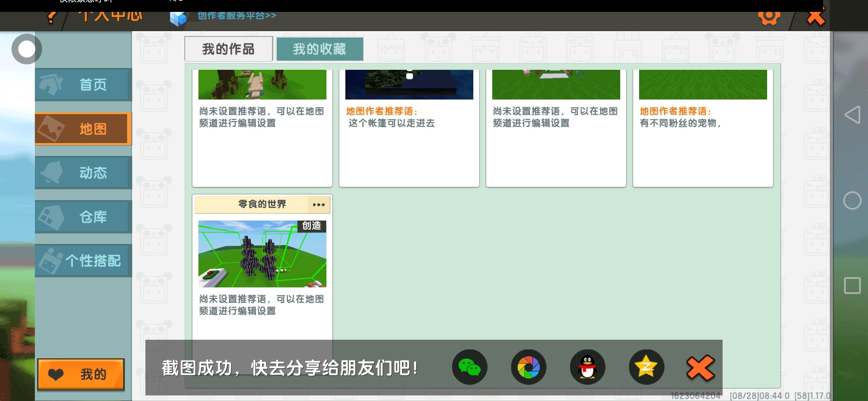Go to 仓库 storage section
Image resolution: width=868 pixels, height=401 pixels.
click(x=83, y=217)
